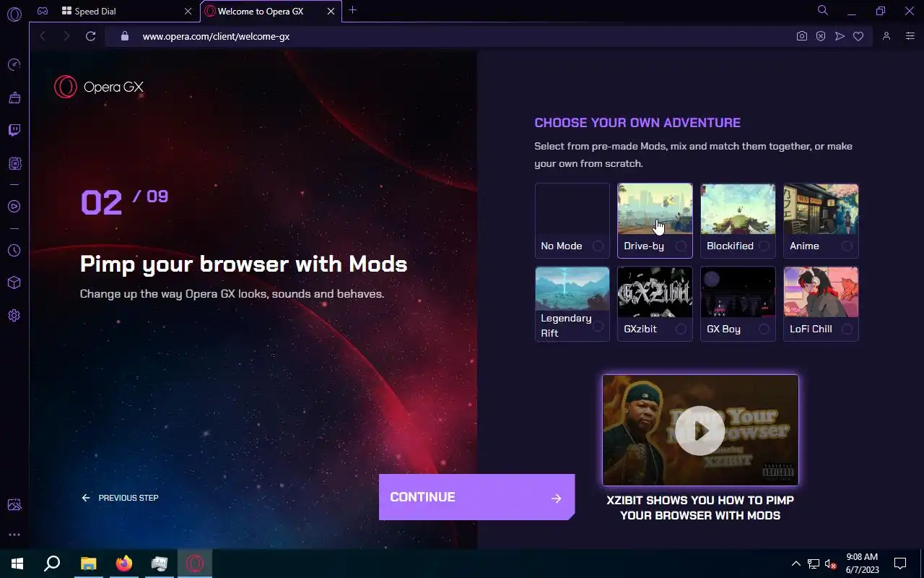Open File Explorer from the taskbar
The width and height of the screenshot is (924, 578).
coord(88,564)
